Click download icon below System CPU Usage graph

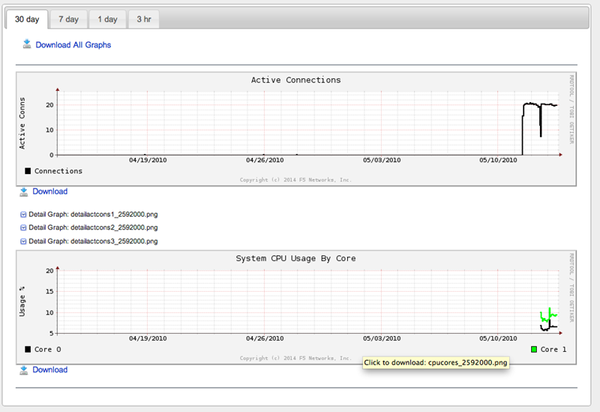(24, 370)
